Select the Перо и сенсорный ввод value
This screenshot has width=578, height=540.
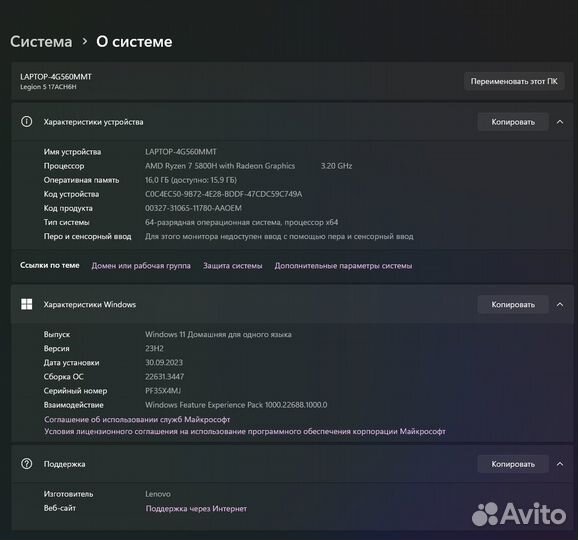(x=279, y=236)
